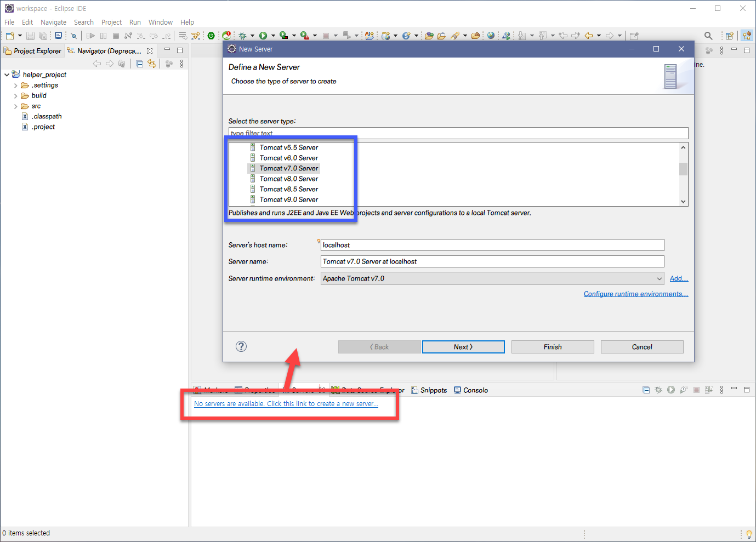
Task: Open the Servers panel view menu dots
Action: 721,390
